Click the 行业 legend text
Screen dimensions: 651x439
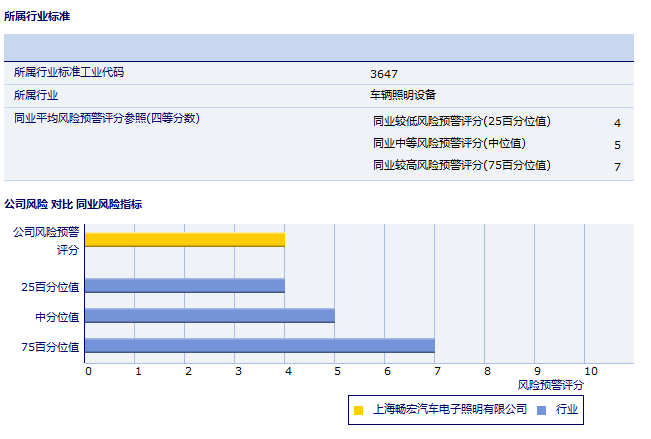pyautogui.click(x=567, y=409)
